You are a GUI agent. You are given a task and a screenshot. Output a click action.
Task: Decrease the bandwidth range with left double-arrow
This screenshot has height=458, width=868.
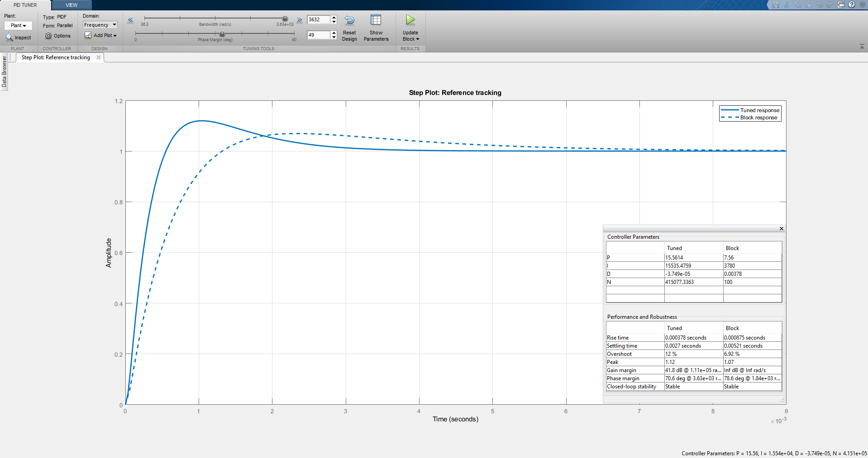click(x=130, y=20)
